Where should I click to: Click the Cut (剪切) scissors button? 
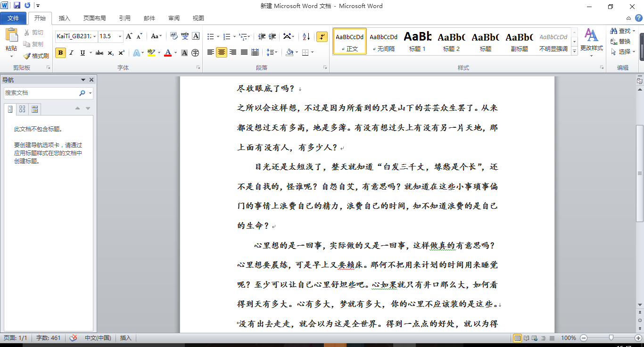[x=33, y=33]
